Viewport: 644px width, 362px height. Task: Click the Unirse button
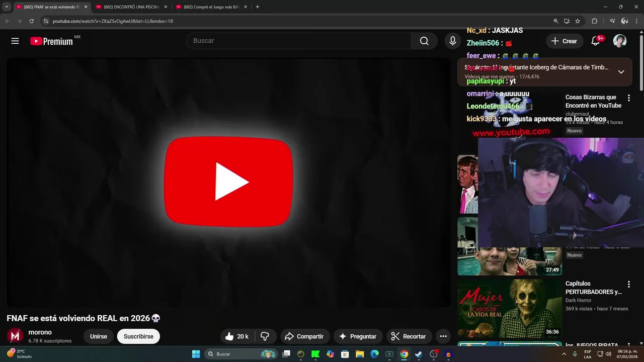point(99,336)
